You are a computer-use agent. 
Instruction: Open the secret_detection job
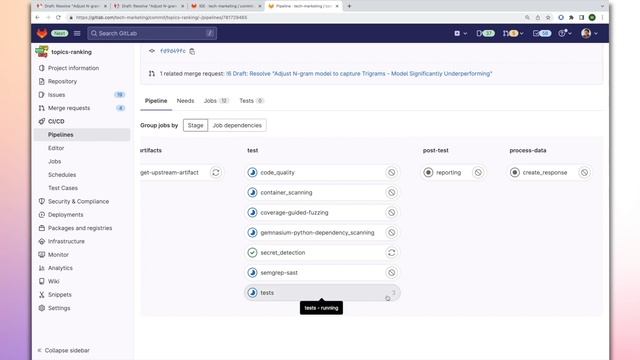tap(282, 253)
